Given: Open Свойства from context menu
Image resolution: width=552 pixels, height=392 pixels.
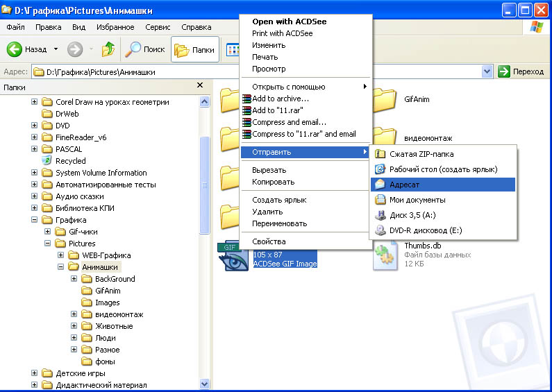Looking at the screenshot, I should 306,241.
